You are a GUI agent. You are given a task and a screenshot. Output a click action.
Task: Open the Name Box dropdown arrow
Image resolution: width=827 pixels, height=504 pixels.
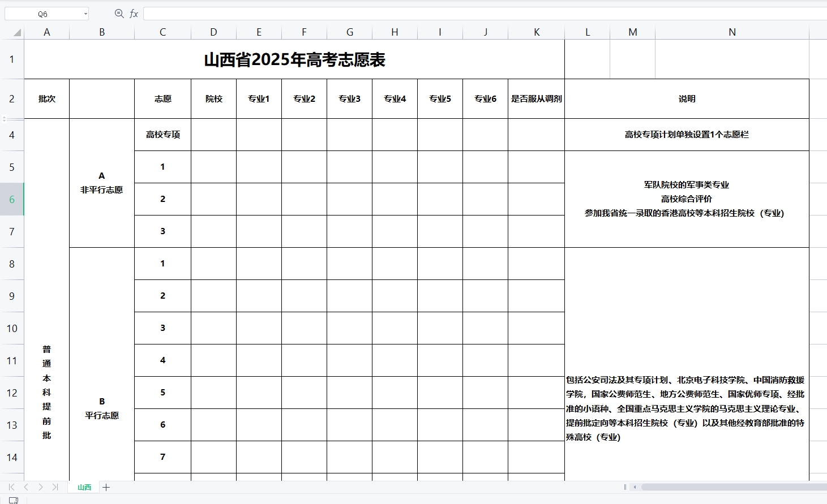[85, 13]
